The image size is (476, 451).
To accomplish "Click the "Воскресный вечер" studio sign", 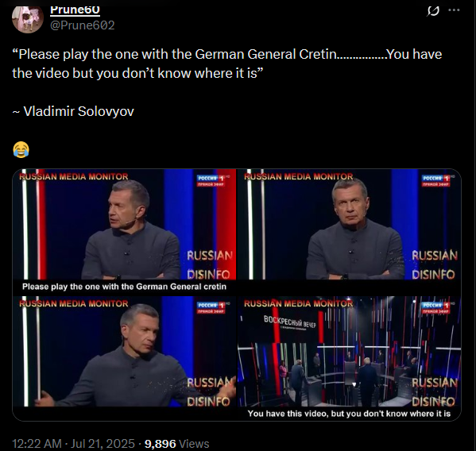I will coord(290,322).
